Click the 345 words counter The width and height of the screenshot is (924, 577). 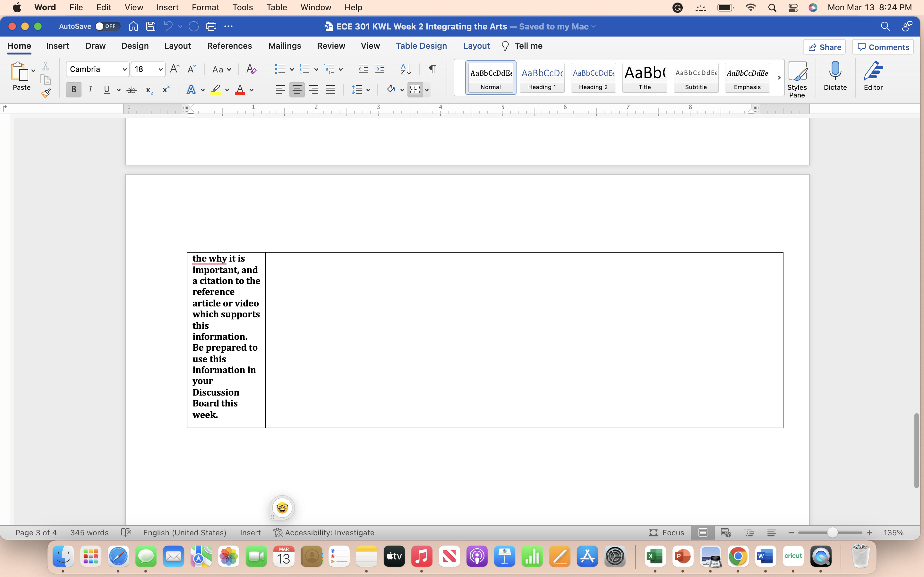coord(89,532)
